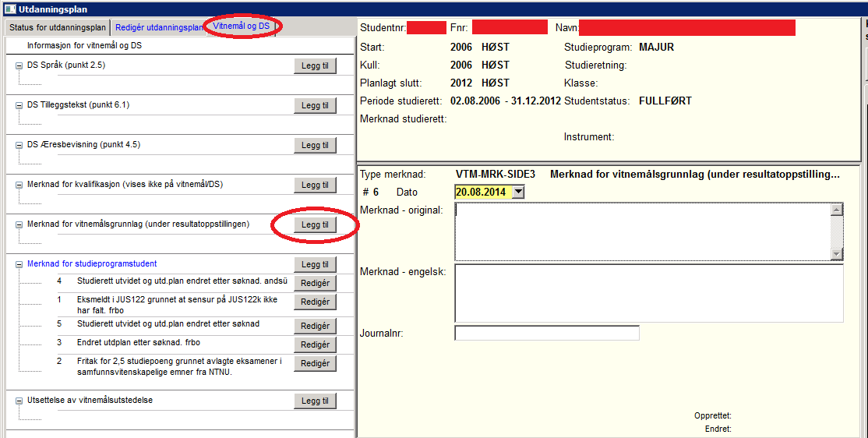
Task: Add Merknad for vitnemålsgrunnlag with Legg til
Action: coord(315,224)
